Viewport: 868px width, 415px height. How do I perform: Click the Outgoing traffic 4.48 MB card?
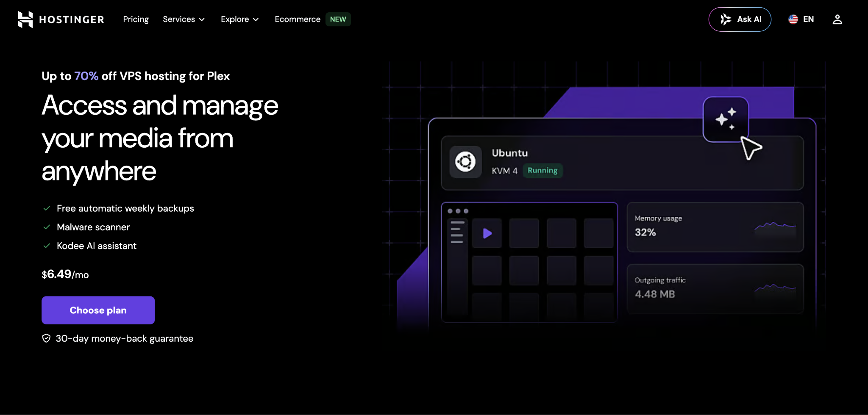[715, 289]
